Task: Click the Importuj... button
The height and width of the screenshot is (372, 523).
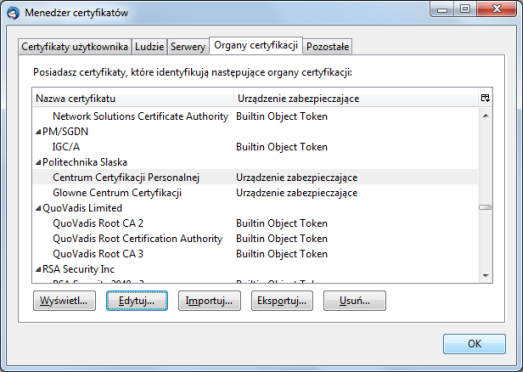Action: [x=209, y=301]
